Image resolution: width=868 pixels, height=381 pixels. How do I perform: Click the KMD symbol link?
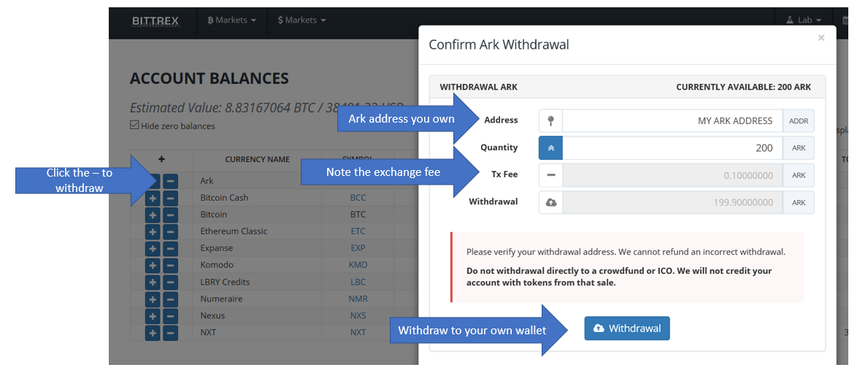pyautogui.click(x=358, y=265)
